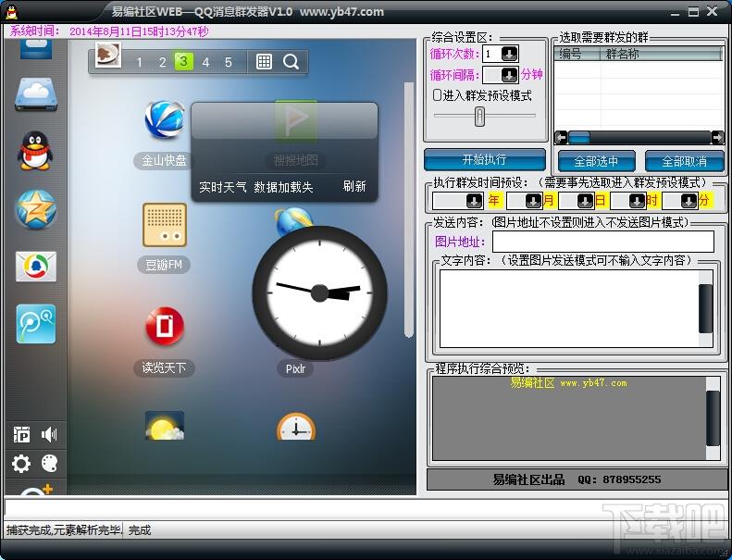
Task: Select highlighted desktop page 3
Action: coord(183,62)
